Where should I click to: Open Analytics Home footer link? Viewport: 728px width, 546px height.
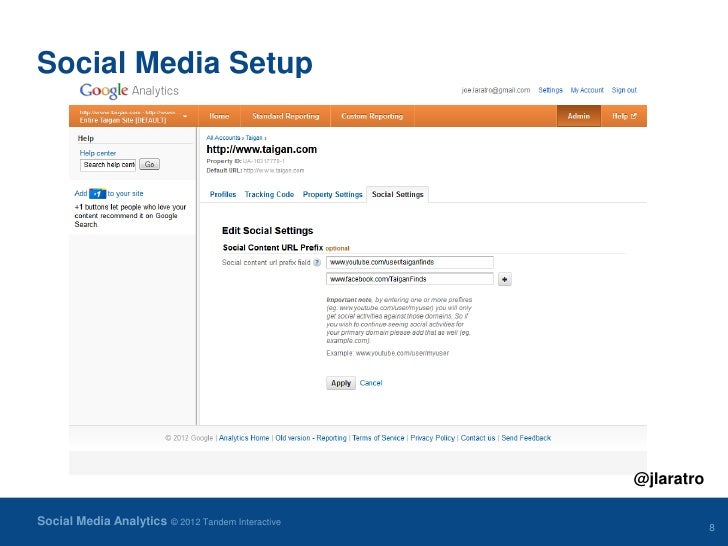coord(244,438)
